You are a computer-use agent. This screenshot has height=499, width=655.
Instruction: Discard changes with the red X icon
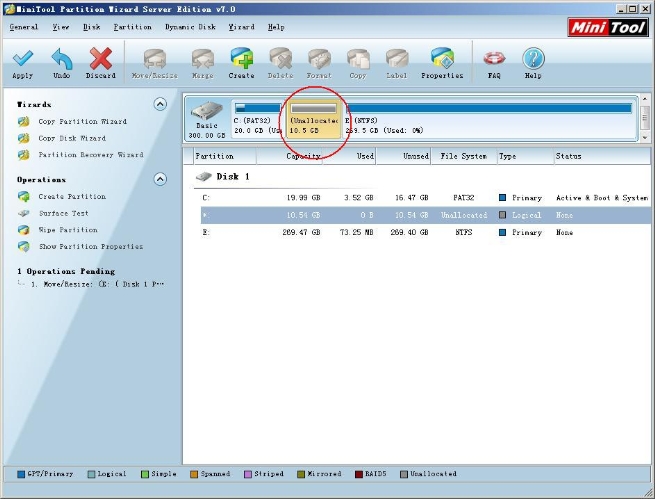pos(101,58)
